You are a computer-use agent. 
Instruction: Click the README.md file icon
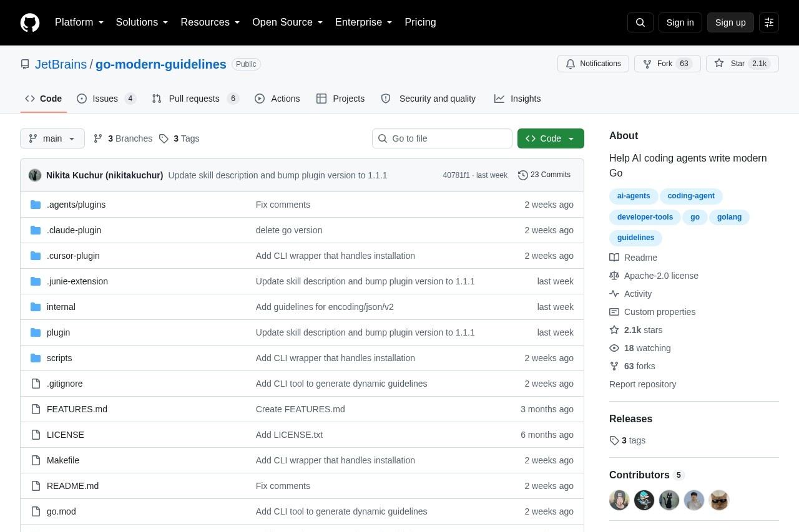pos(36,486)
